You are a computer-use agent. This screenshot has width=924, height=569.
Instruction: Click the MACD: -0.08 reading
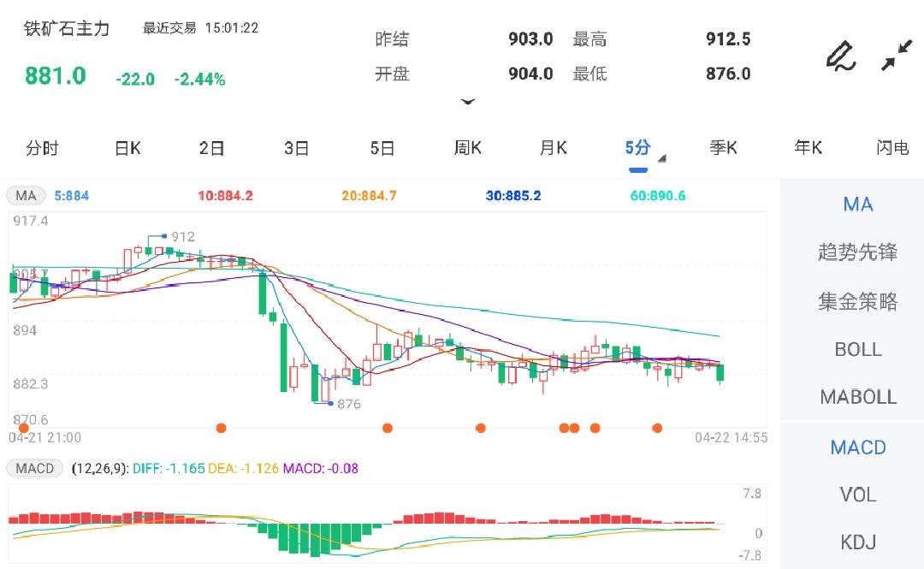(x=321, y=469)
